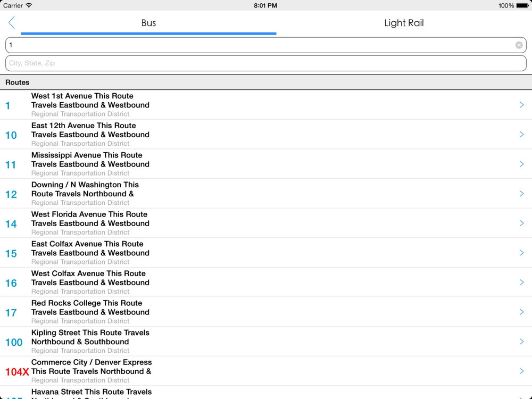
Task: Tap the battery indicator in status bar
Action: click(x=522, y=5)
